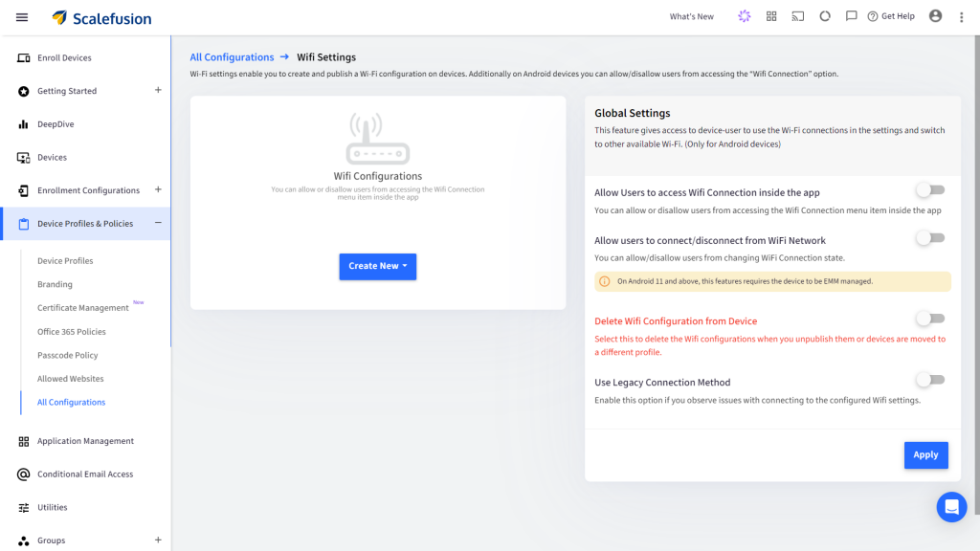This screenshot has height=551, width=980.
Task: Click the cast screen icon
Action: coord(797,16)
